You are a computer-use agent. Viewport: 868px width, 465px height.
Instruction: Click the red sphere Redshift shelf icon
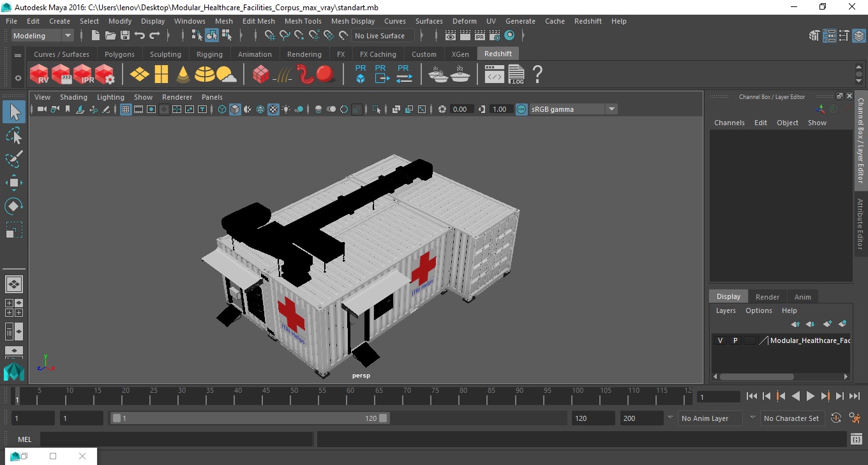pos(326,74)
